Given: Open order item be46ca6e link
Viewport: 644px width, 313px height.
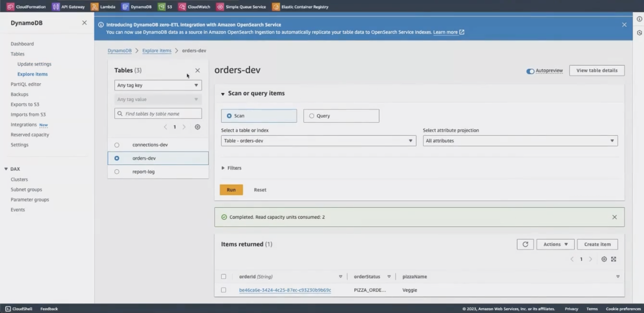Looking at the screenshot, I should coord(285,290).
